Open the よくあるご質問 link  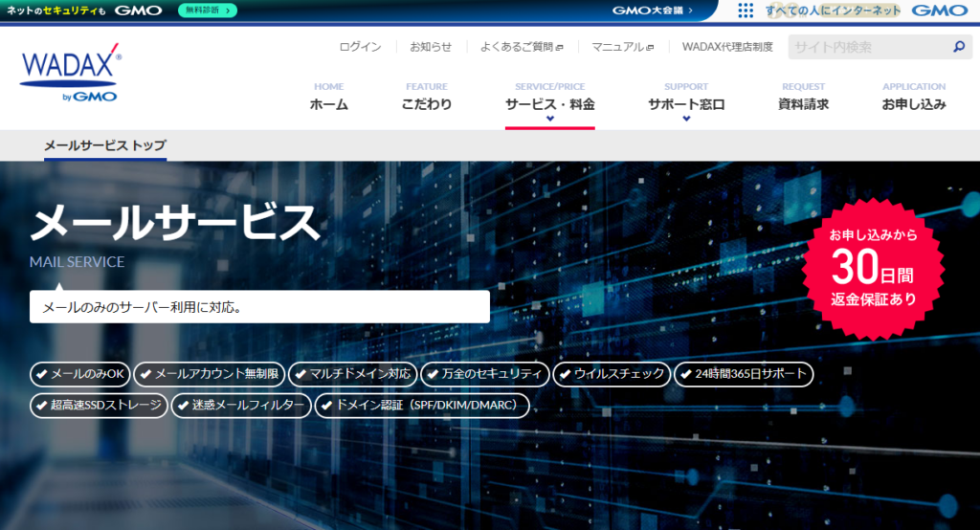coord(521,47)
